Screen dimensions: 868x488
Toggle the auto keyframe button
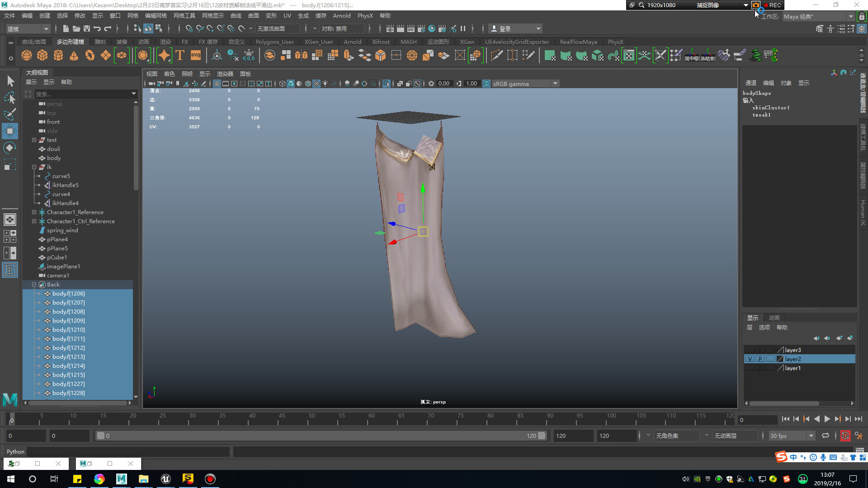tap(845, 436)
